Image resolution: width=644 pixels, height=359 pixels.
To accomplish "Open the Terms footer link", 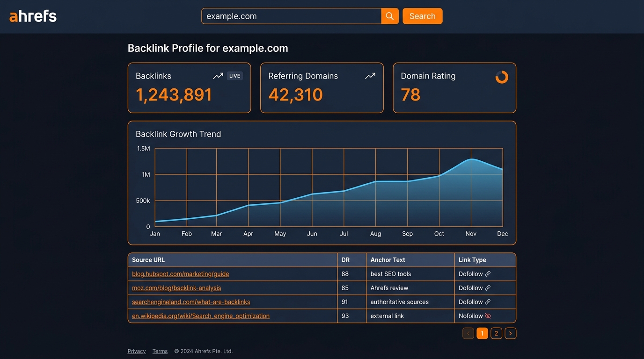I will click(x=160, y=351).
